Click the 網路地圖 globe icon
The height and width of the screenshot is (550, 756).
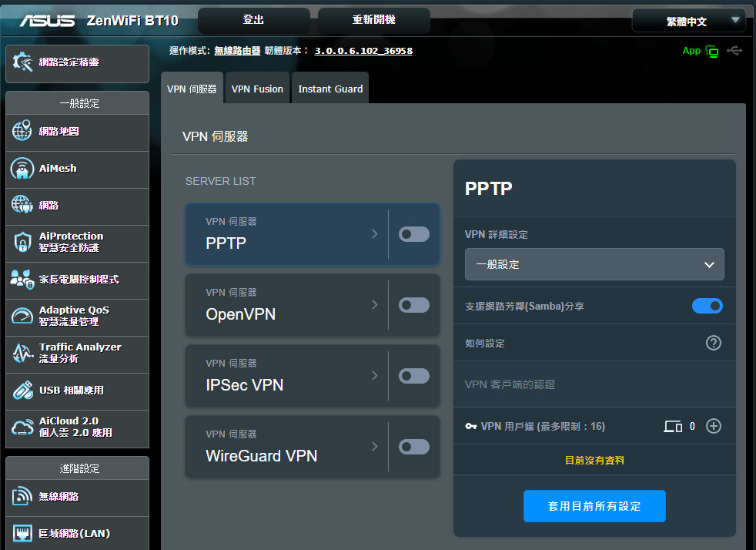[x=22, y=131]
